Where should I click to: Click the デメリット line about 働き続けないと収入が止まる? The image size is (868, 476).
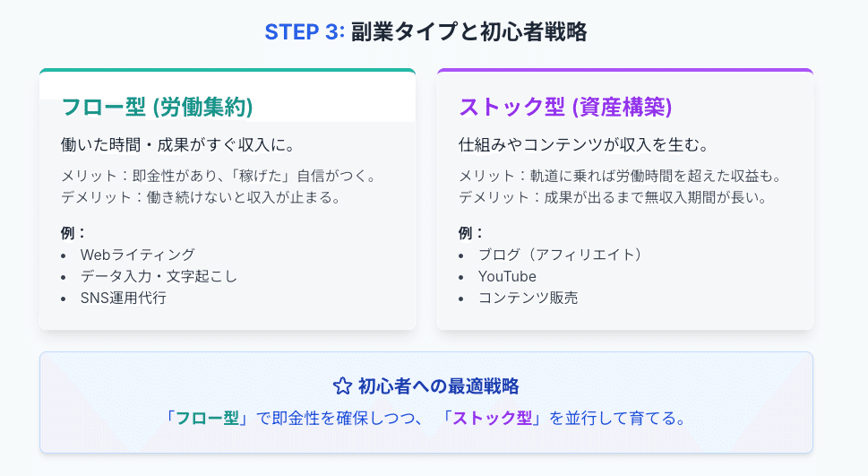click(x=201, y=197)
